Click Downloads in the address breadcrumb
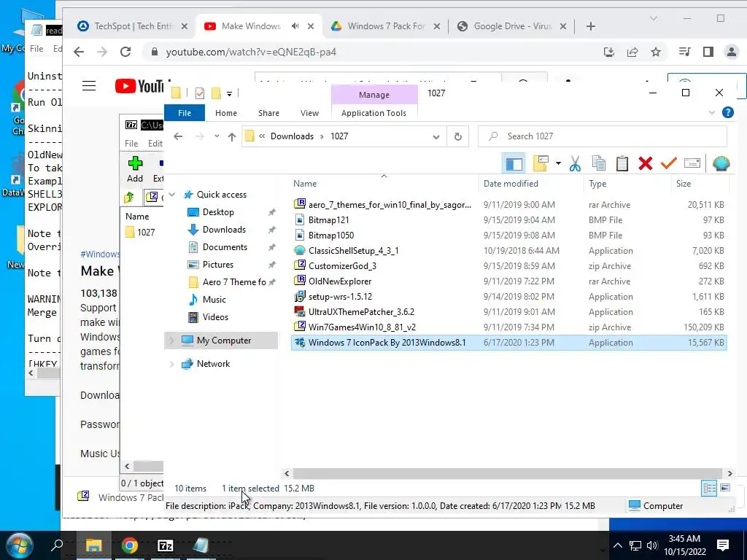Screen dimensions: 747x560 coord(292,136)
